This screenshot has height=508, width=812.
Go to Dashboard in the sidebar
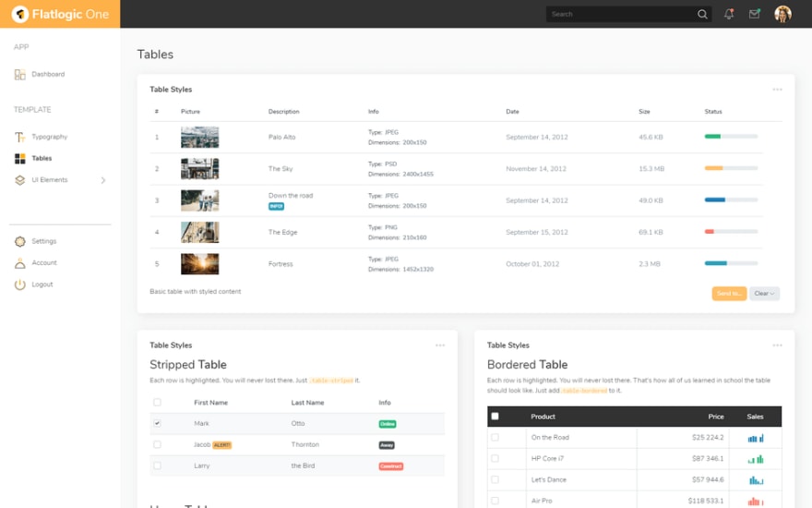48,75
